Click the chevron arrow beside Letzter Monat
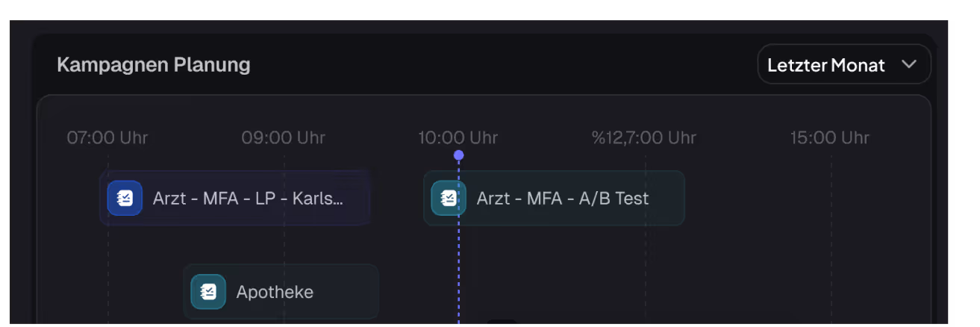 click(x=908, y=64)
